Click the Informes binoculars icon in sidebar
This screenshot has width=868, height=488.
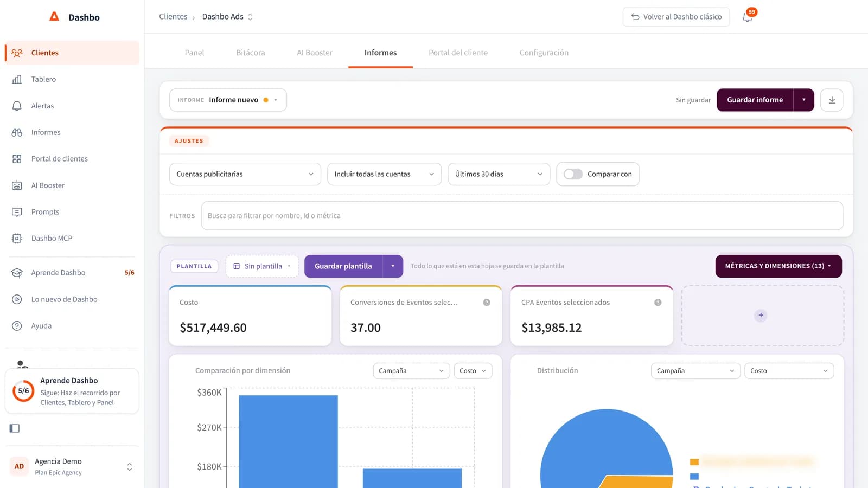(x=17, y=132)
